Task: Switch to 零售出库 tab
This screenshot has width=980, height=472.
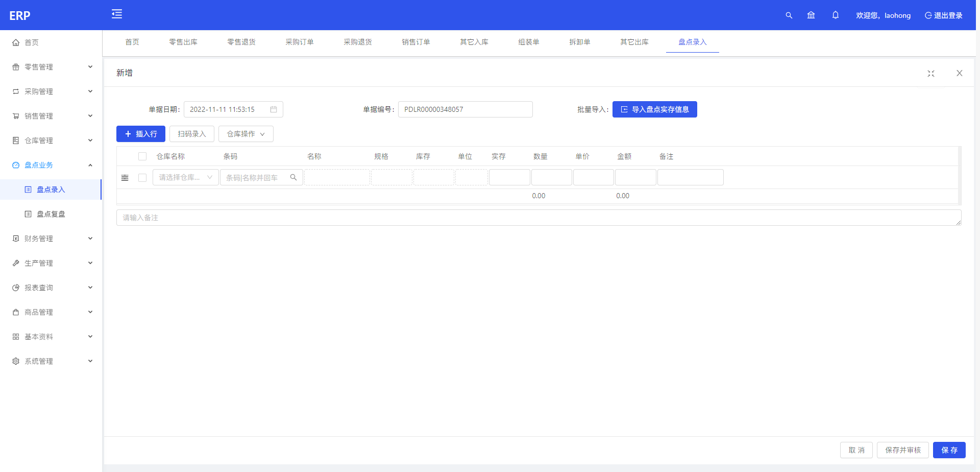Action: 183,42
